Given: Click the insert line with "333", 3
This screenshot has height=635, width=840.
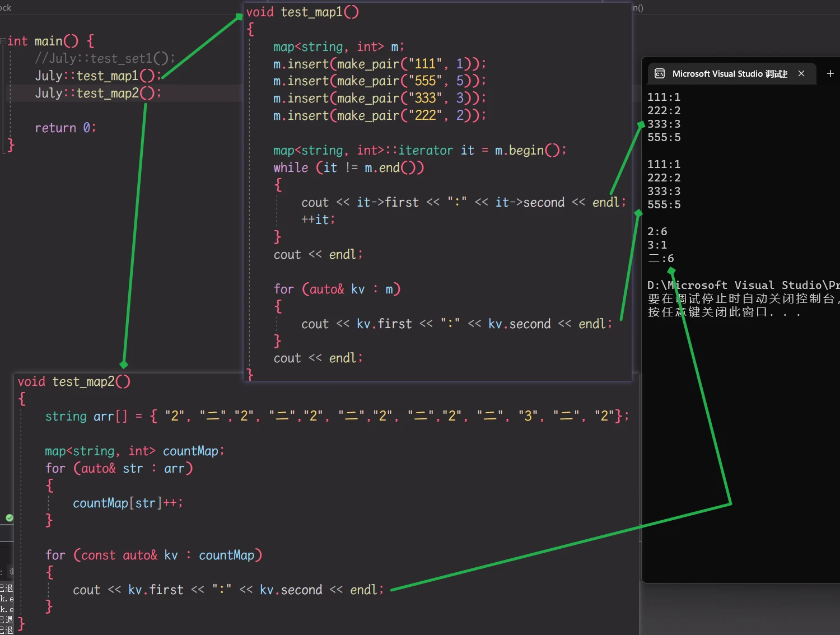Looking at the screenshot, I should point(380,99).
